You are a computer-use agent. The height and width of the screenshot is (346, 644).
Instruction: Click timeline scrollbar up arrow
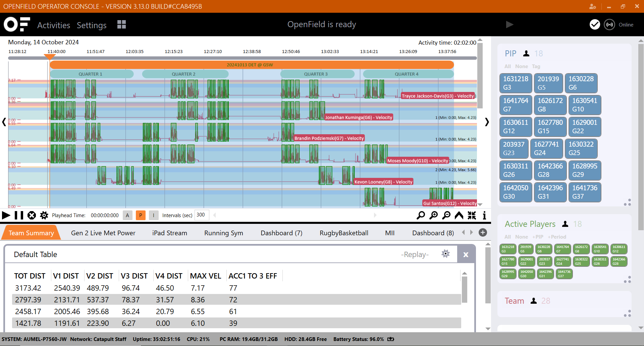click(480, 40)
